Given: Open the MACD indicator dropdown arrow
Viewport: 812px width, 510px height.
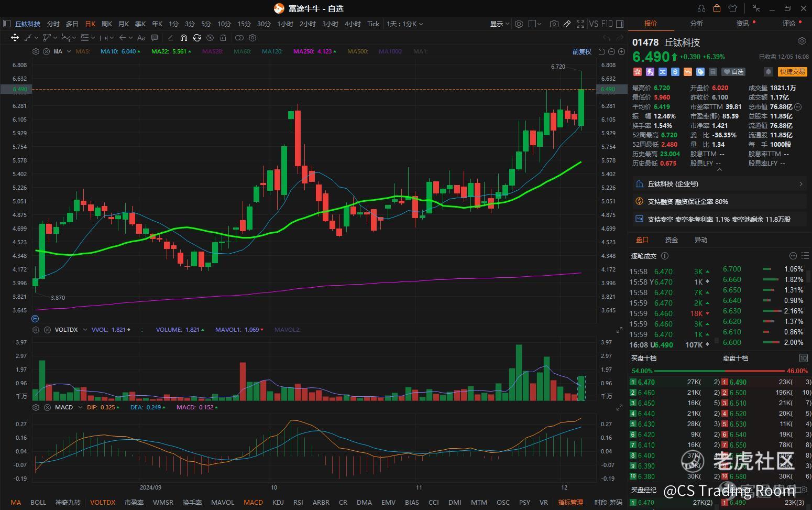Looking at the screenshot, I should click(80, 407).
